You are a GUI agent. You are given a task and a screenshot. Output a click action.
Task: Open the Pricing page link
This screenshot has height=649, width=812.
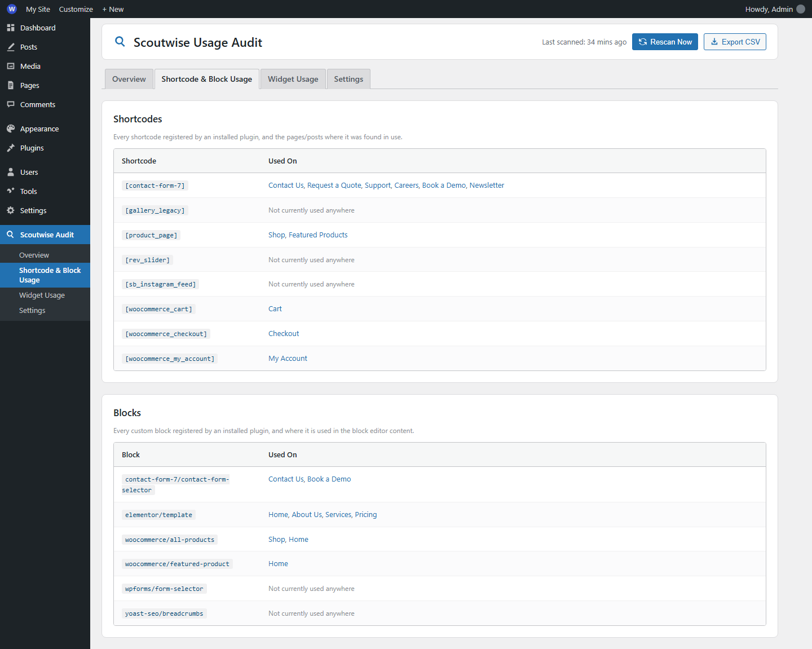[366, 514]
